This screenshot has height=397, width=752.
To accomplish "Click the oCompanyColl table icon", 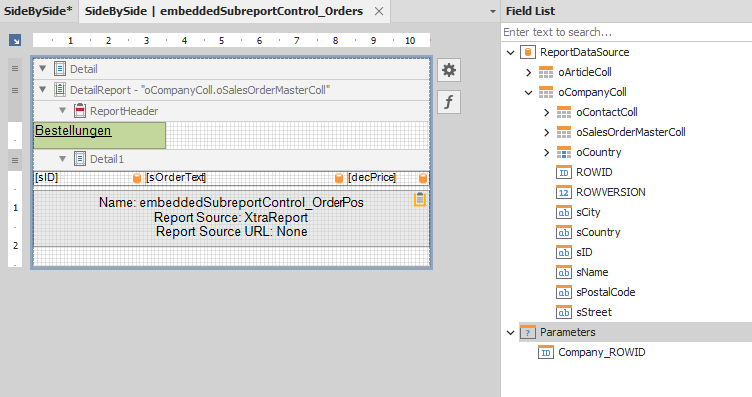I will coord(546,92).
